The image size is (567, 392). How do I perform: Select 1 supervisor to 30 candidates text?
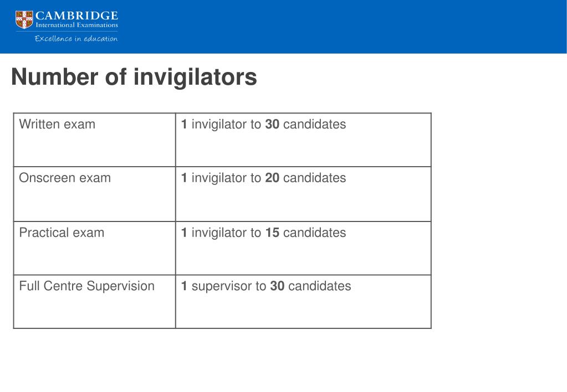pyautogui.click(x=266, y=286)
